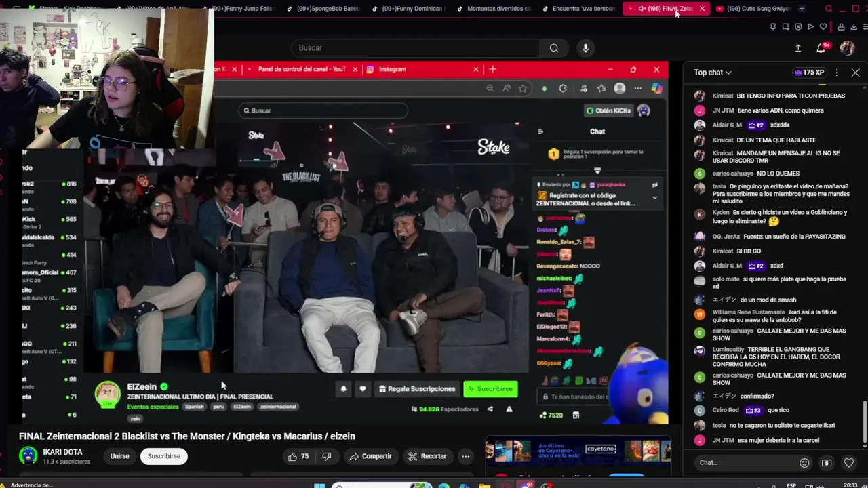Click the Super Chat icon in chat input
The image size is (868, 488).
click(827, 463)
